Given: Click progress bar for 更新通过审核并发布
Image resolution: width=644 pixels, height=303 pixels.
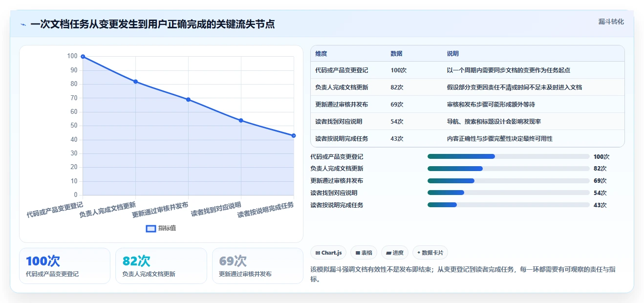Looking at the screenshot, I should pos(508,181).
